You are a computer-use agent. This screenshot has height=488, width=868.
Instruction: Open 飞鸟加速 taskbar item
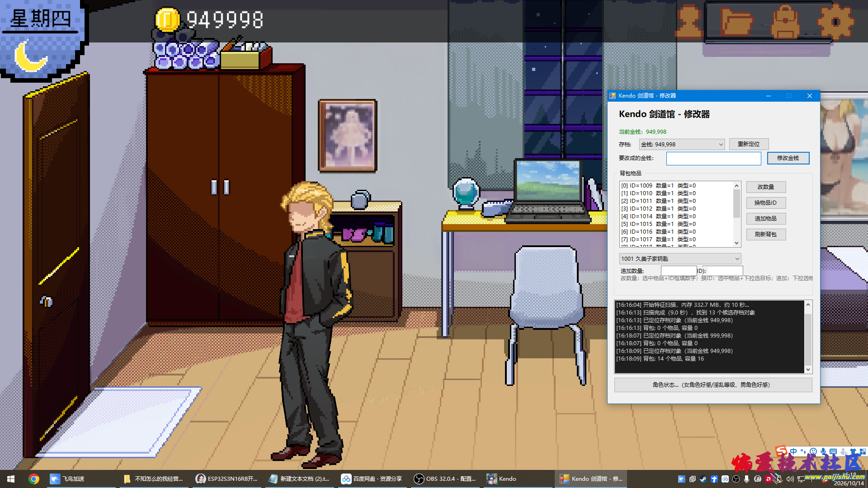pos(81,479)
